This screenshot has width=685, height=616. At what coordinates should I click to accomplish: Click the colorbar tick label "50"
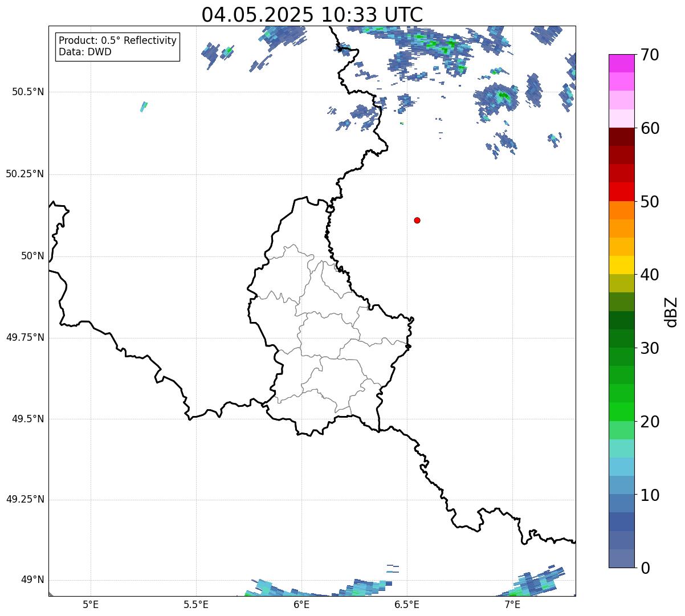(x=650, y=202)
